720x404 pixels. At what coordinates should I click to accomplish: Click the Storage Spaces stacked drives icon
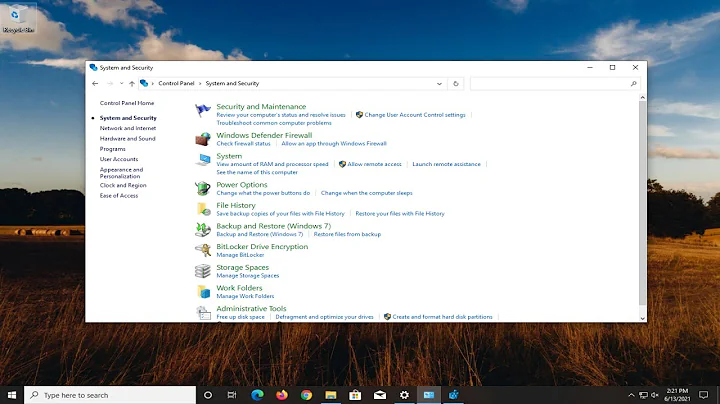click(x=202, y=271)
